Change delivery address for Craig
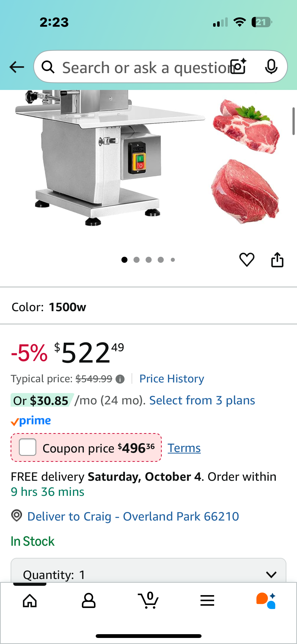The image size is (297, 644). pyautogui.click(x=133, y=517)
